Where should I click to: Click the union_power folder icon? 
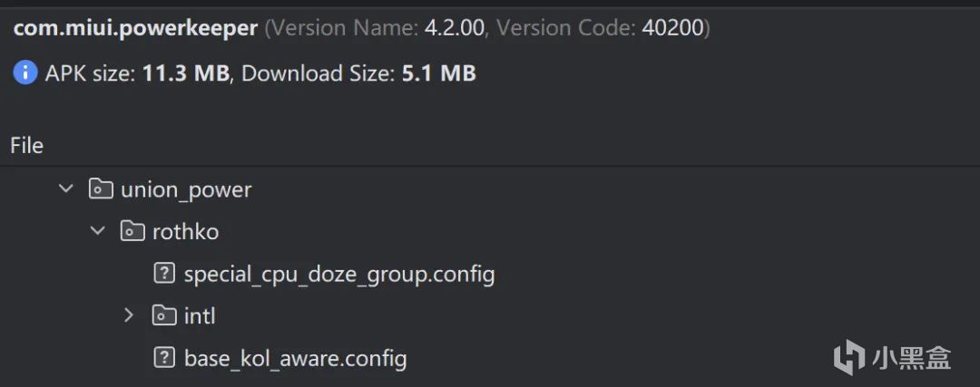tap(100, 189)
